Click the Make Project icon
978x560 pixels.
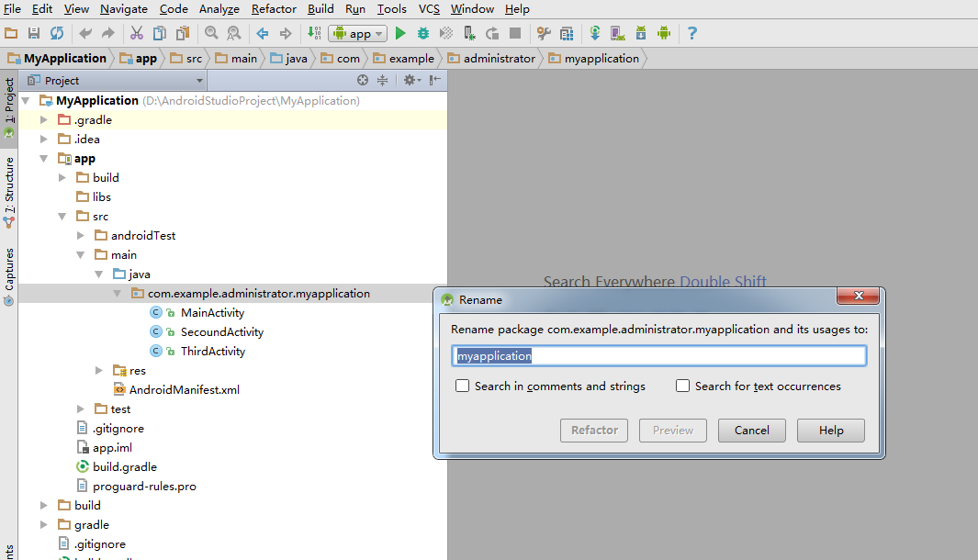tap(314, 33)
